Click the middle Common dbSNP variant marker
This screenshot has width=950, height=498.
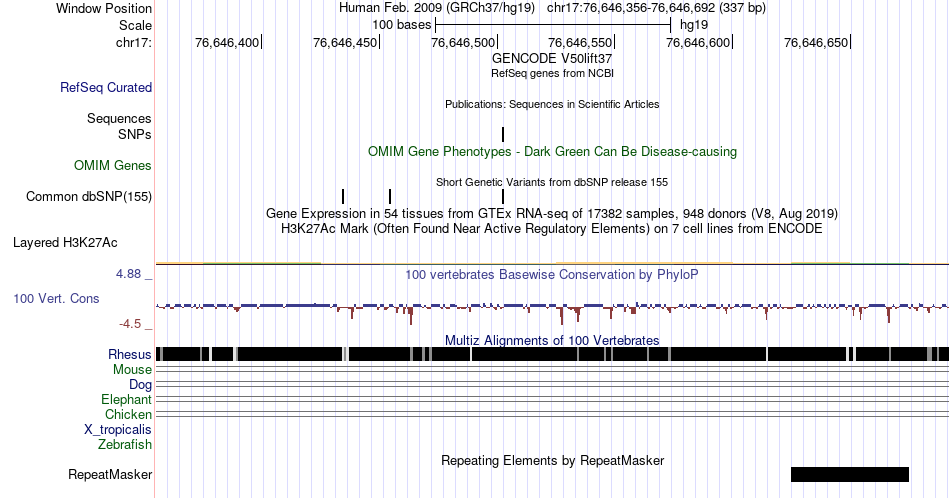[390, 196]
